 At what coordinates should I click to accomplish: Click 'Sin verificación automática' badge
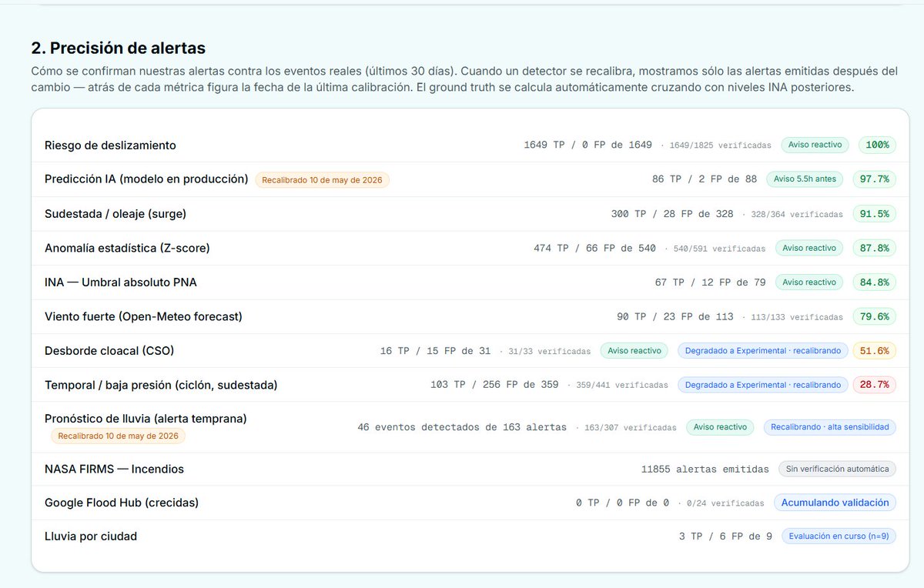click(x=837, y=469)
